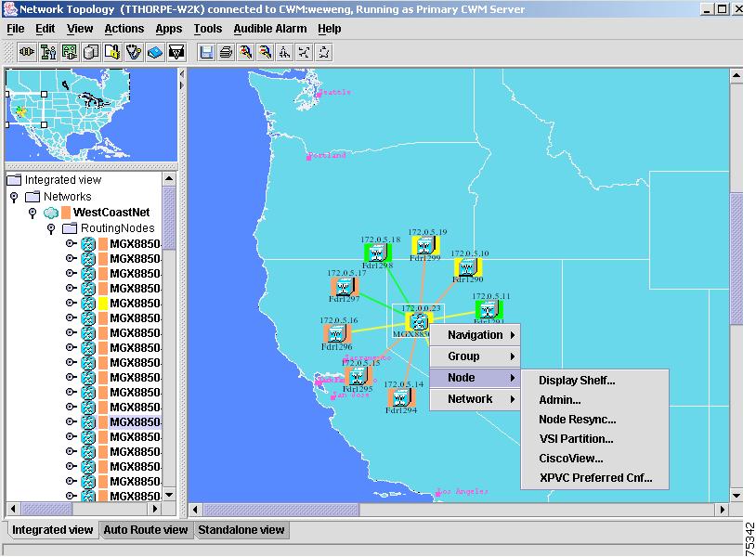Click Node in the context menu

pos(475,378)
